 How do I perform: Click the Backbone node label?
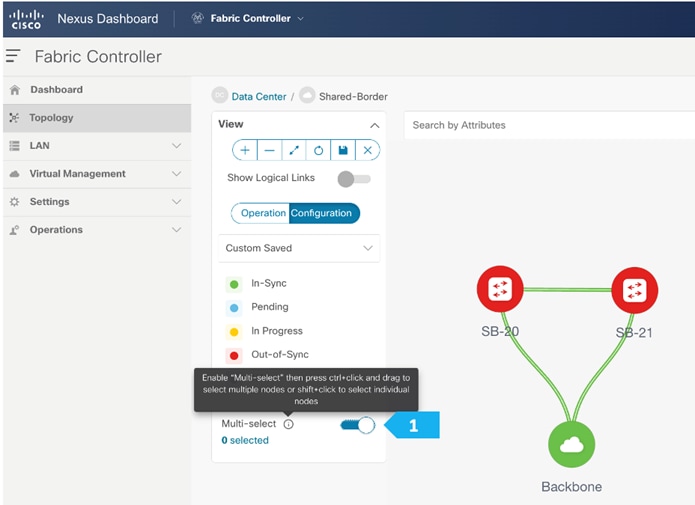571,487
